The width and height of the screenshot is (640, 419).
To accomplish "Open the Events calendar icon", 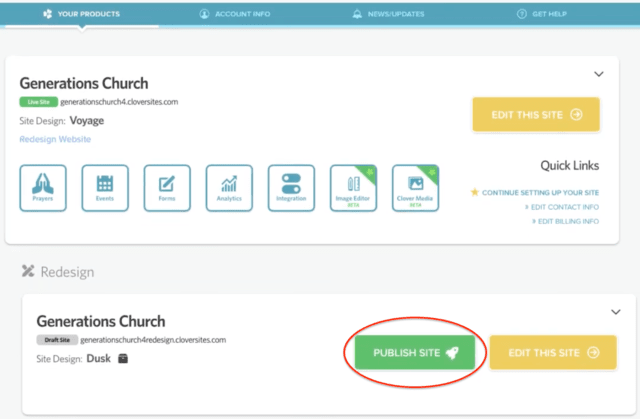I will coord(105,188).
